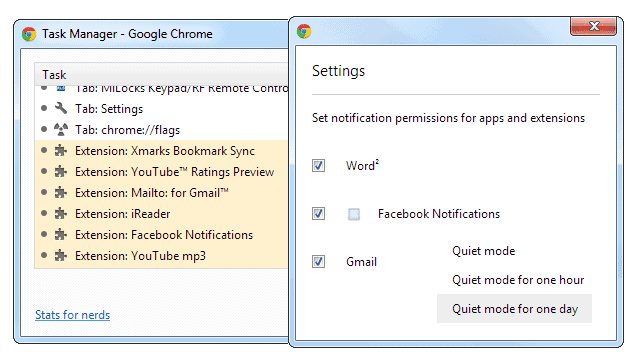Click the Task column header
The height and width of the screenshot is (360, 640).
[161, 75]
